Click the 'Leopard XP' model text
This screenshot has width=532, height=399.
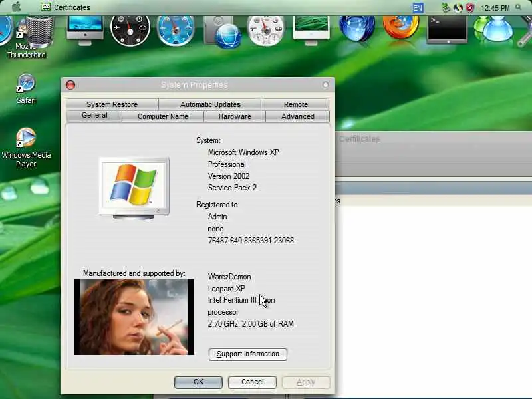click(226, 289)
